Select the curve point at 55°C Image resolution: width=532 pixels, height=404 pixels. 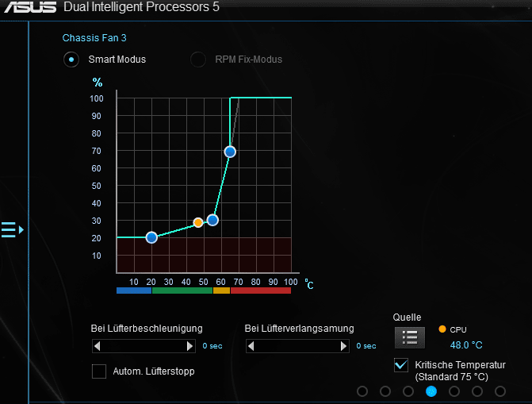point(212,220)
